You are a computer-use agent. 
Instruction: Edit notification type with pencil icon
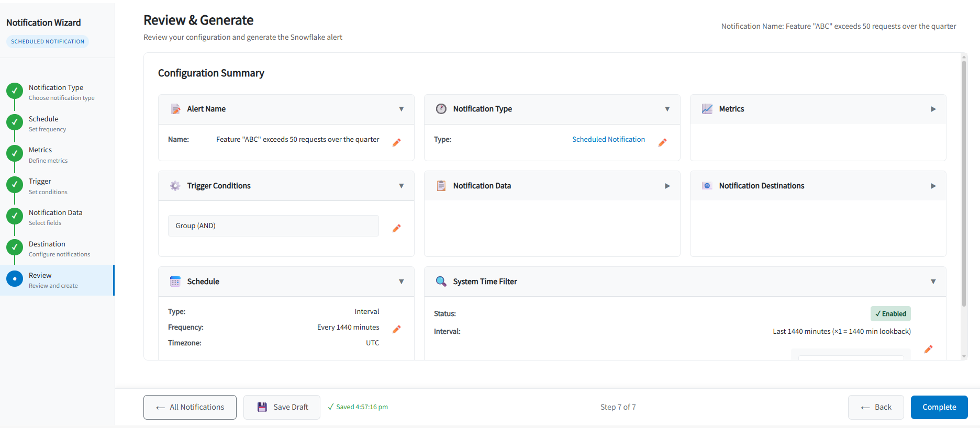[x=663, y=142]
